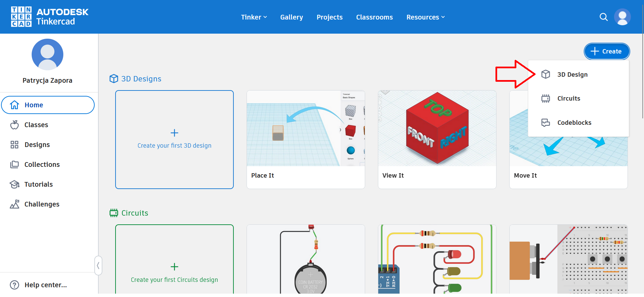Click the Classes apple icon in sidebar

point(14,125)
